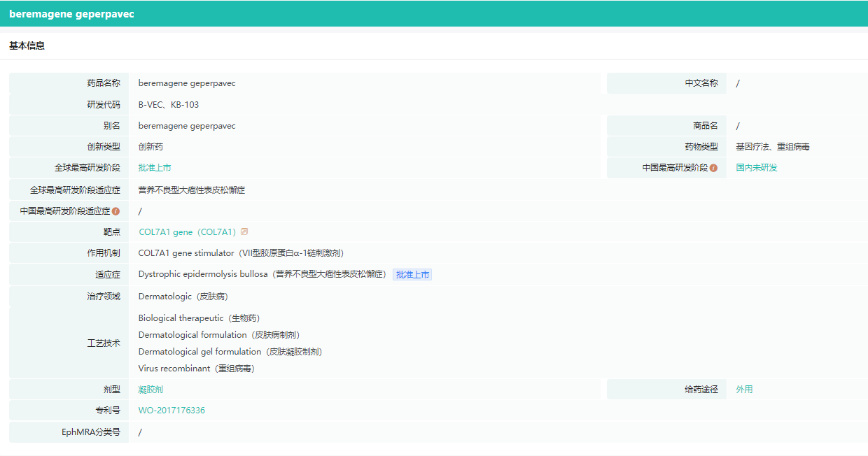The height and width of the screenshot is (456, 868).
Task: Open the 凝胶剂 dosage form link
Action: pyautogui.click(x=150, y=390)
